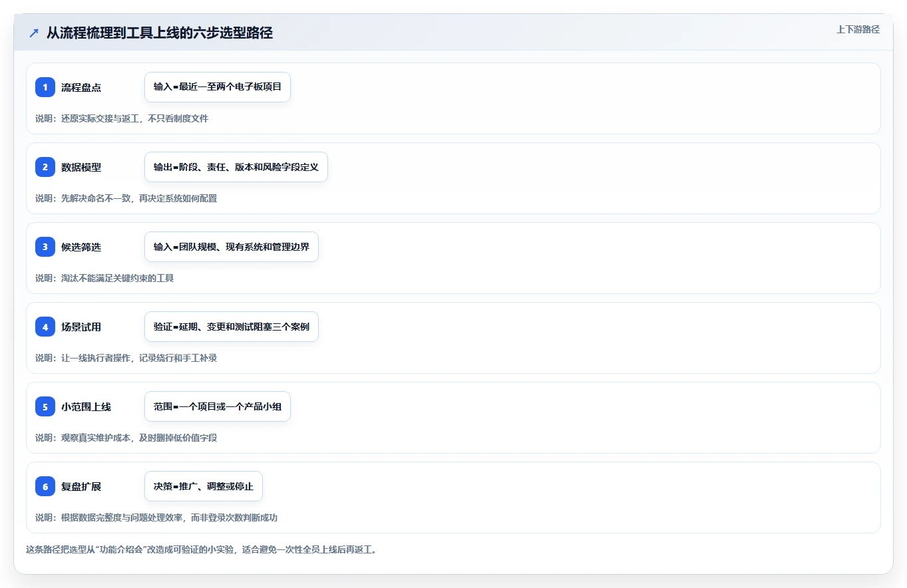This screenshot has height=588, width=907.
Task: Select the step 6 number badge
Action: point(45,486)
